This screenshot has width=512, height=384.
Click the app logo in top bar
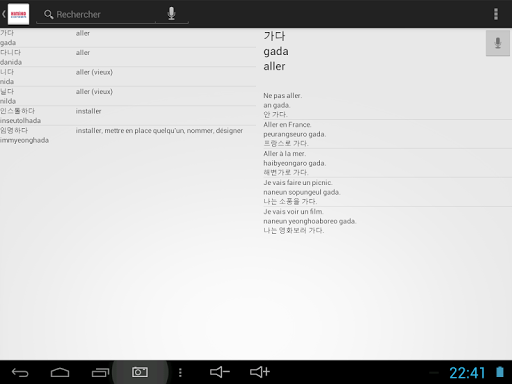[x=18, y=14]
